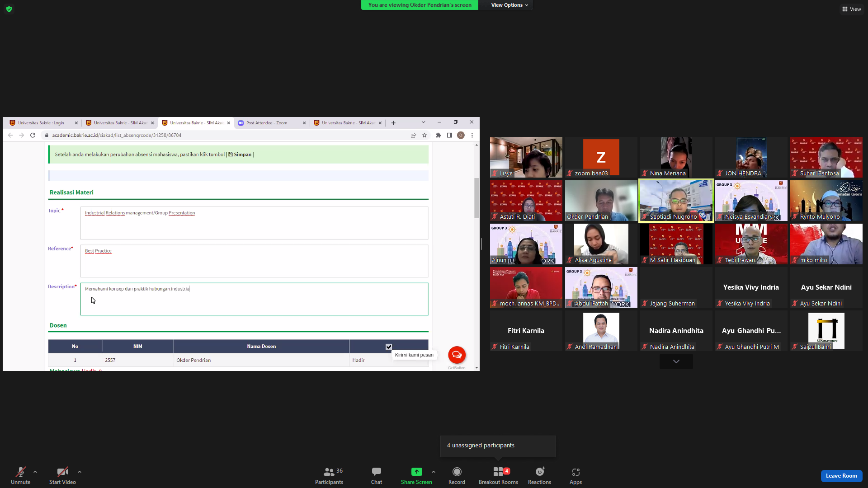The image size is (868, 488).
Task: Open the Reactions menu
Action: [x=539, y=476]
